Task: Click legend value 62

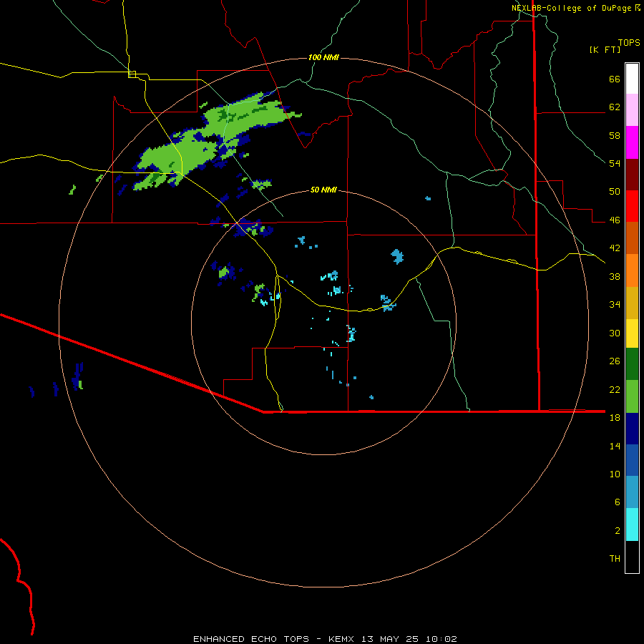Action: click(x=615, y=107)
